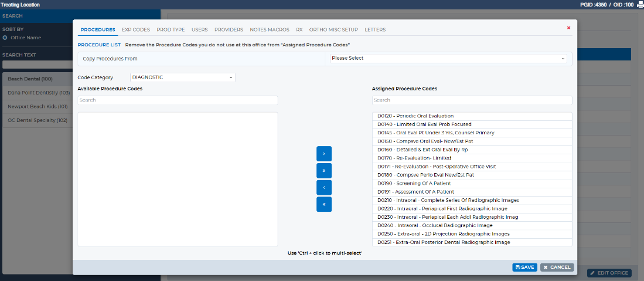Click the move-all-left double arrow button
This screenshot has height=281, width=644.
tap(323, 204)
